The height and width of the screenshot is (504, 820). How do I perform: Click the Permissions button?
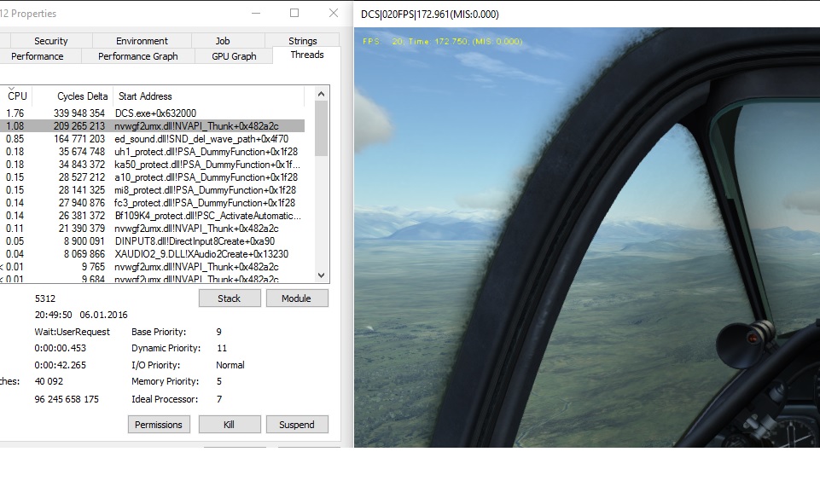point(159,425)
